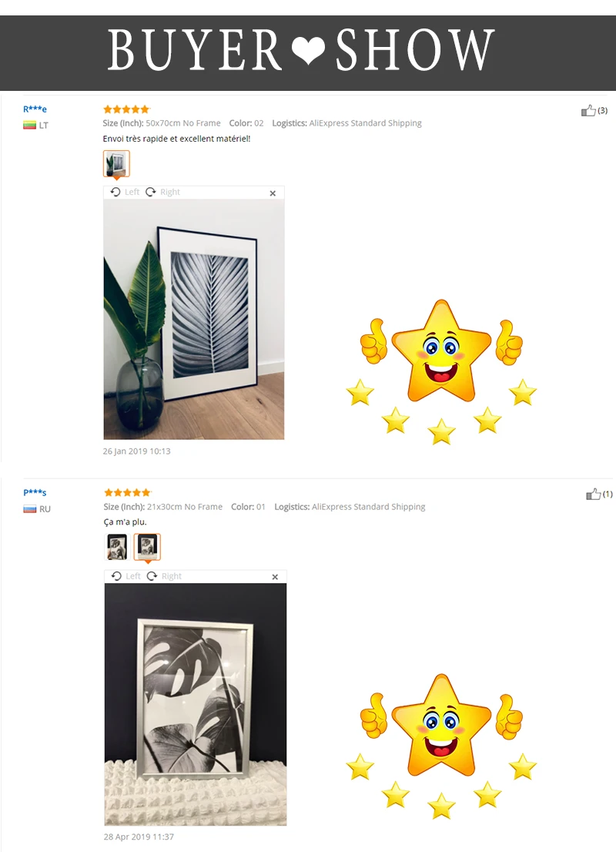Click thumbs-up icon on P***s's review

click(593, 494)
